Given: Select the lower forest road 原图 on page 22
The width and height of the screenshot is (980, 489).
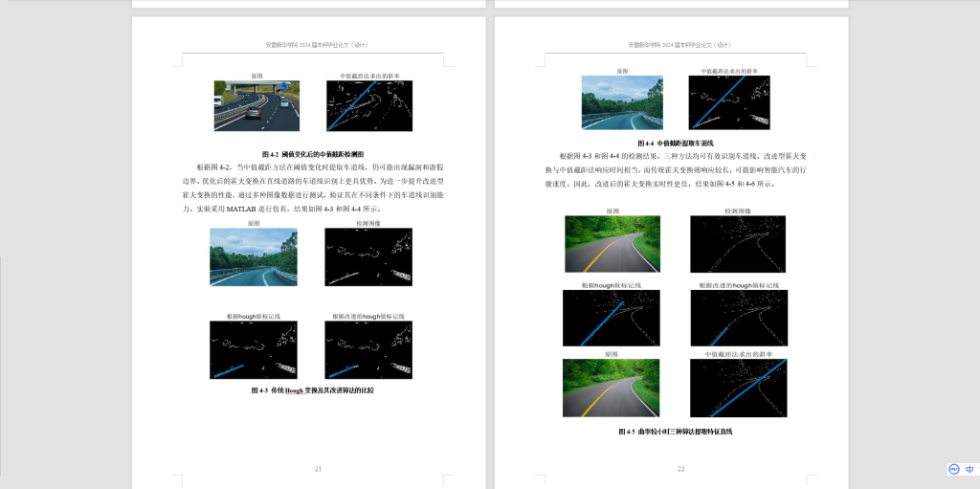Looking at the screenshot, I should [612, 388].
